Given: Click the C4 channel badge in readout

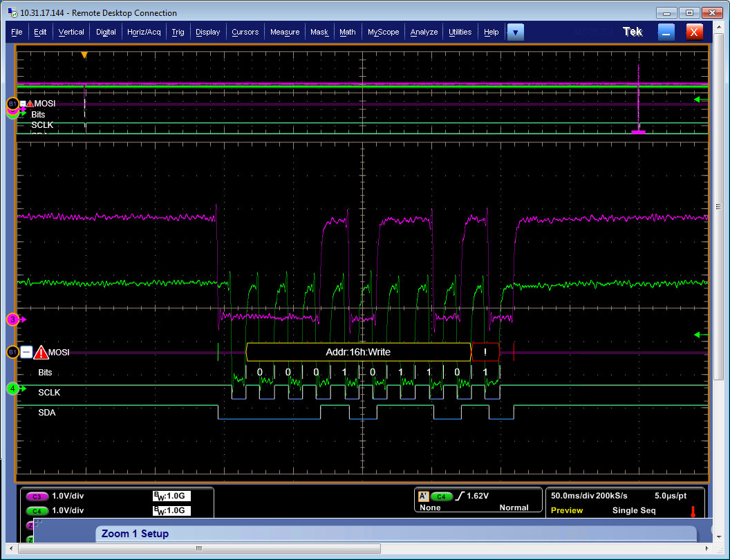Looking at the screenshot, I should 37,510.
